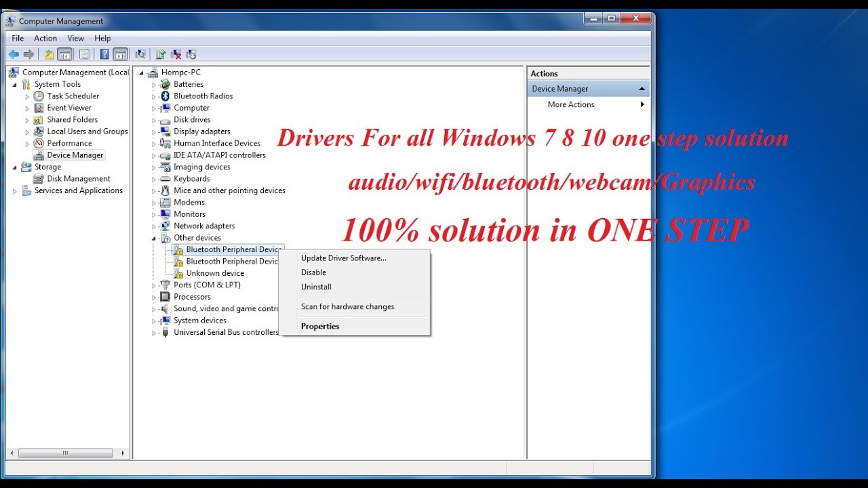This screenshot has height=488, width=868.
Task: Click the Forward arrow in the toolbar
Action: (x=28, y=54)
